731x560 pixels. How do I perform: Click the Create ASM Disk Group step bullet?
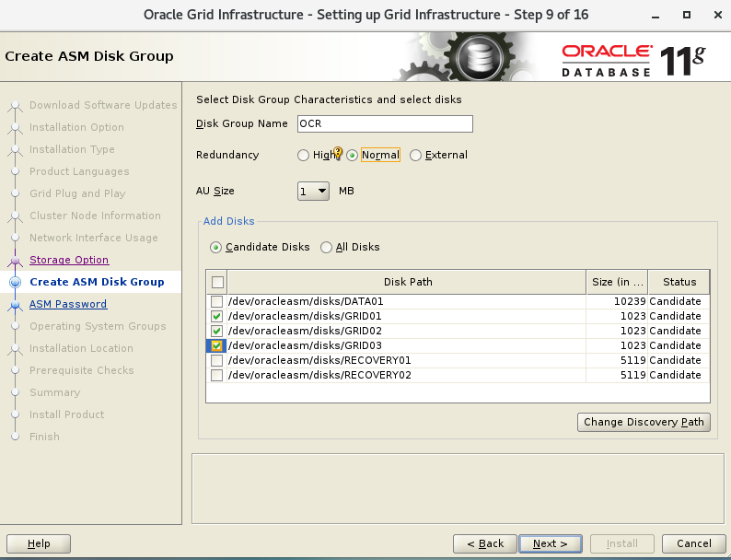pyautogui.click(x=15, y=282)
